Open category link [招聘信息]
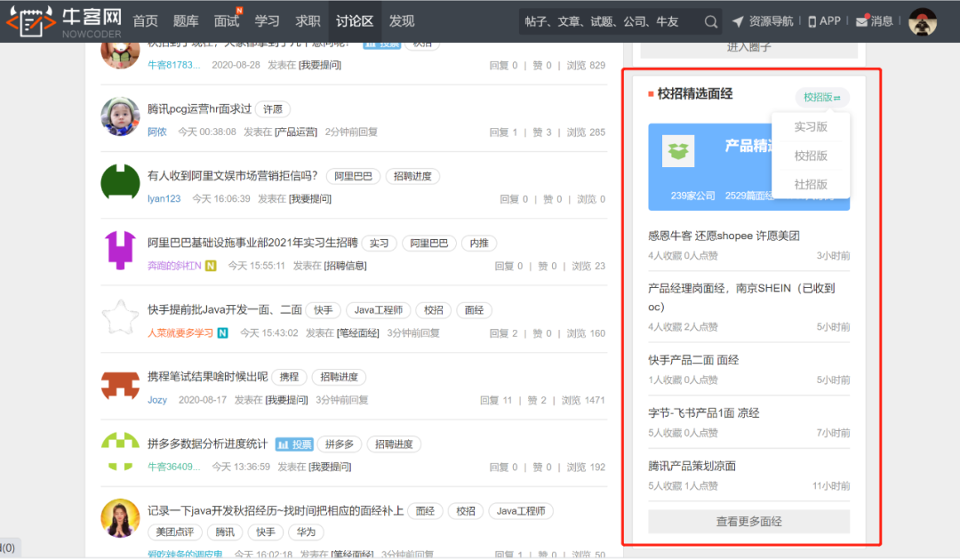 (345, 266)
